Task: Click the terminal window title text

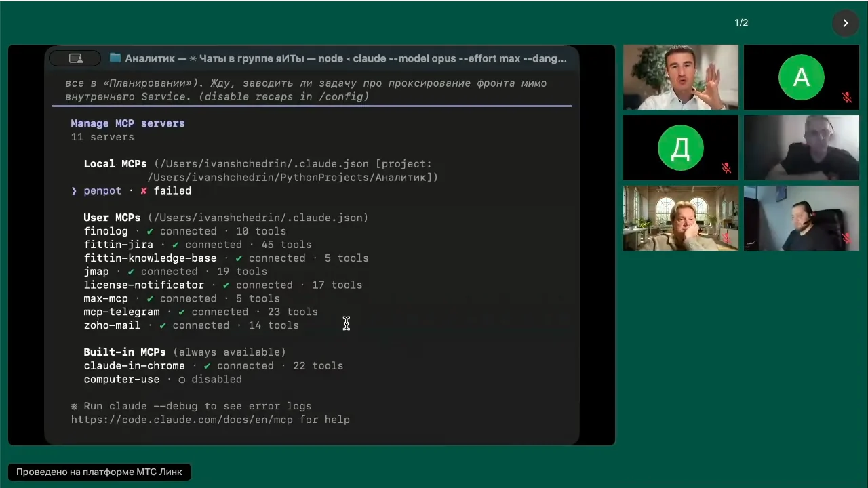Action: tap(346, 58)
